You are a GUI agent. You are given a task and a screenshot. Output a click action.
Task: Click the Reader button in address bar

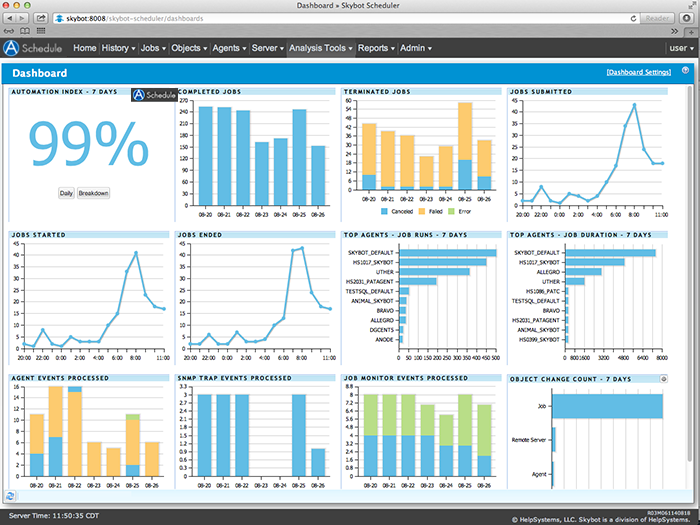657,18
